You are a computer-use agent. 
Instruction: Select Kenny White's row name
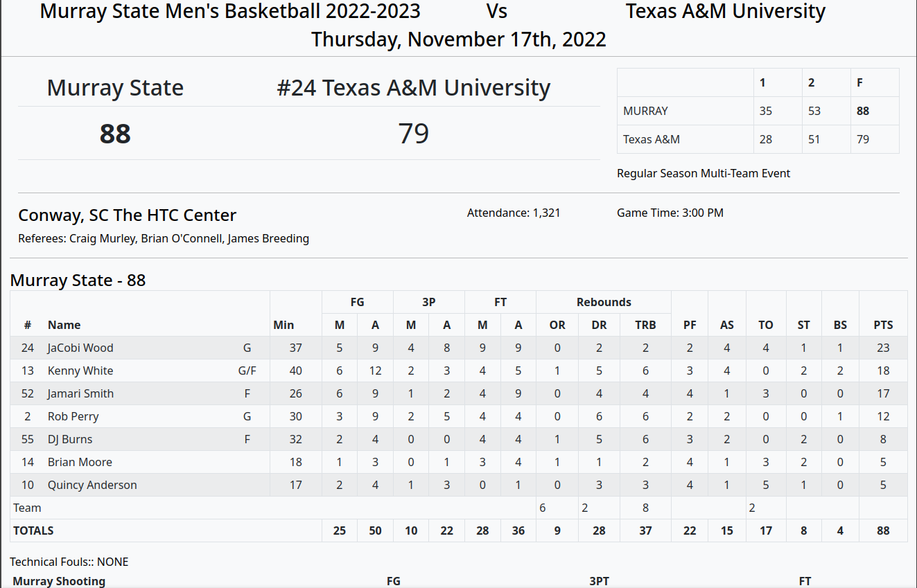80,371
